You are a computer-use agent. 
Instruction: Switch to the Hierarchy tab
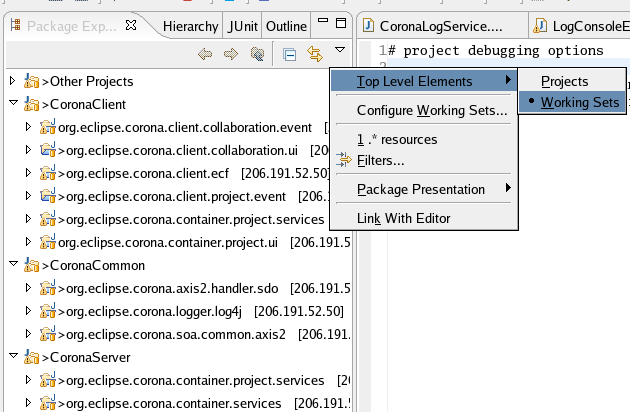[190, 27]
